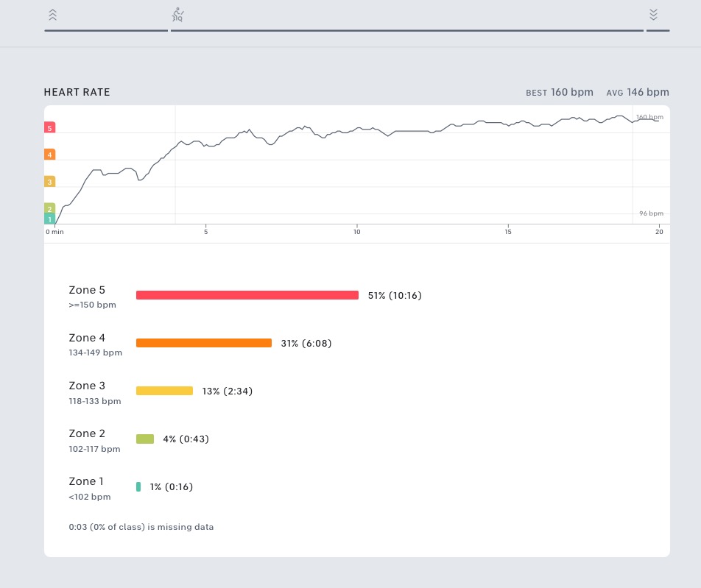
Task: Click the HEART RATE section heading
Action: point(77,92)
